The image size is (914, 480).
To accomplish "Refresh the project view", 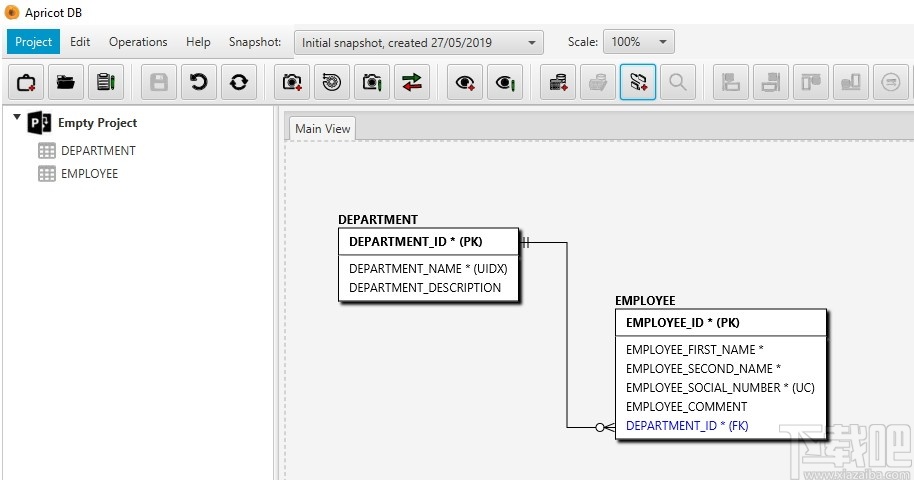I will point(238,82).
